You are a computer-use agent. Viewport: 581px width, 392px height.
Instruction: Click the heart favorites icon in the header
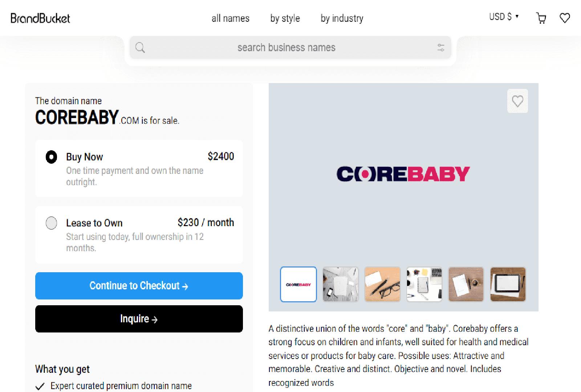pos(565,18)
